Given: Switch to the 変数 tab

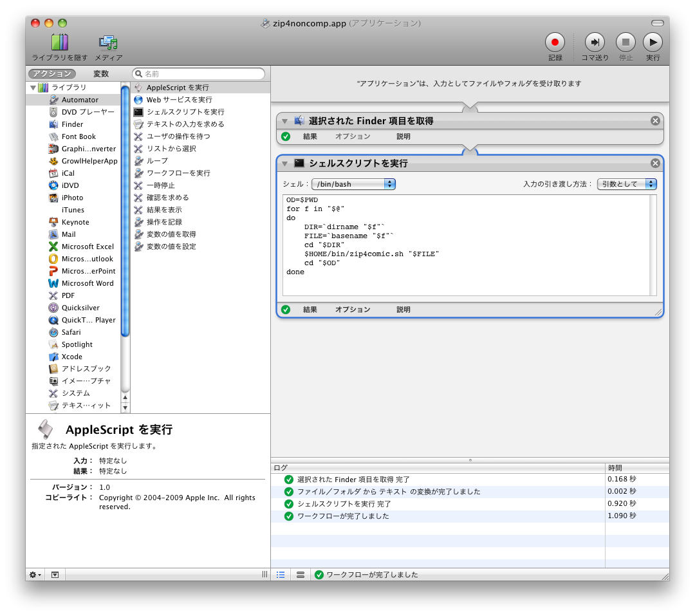Looking at the screenshot, I should [x=101, y=73].
